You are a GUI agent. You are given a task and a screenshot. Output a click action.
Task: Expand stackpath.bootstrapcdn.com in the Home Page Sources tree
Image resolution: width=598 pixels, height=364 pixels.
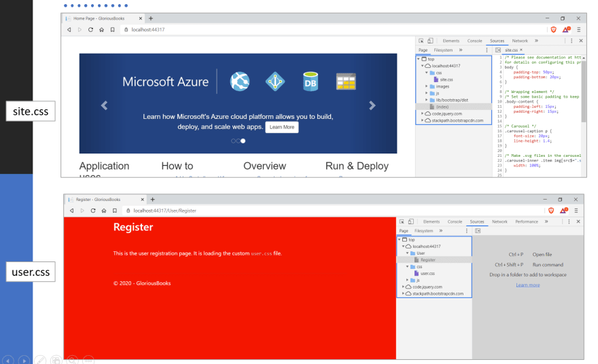[423, 120]
